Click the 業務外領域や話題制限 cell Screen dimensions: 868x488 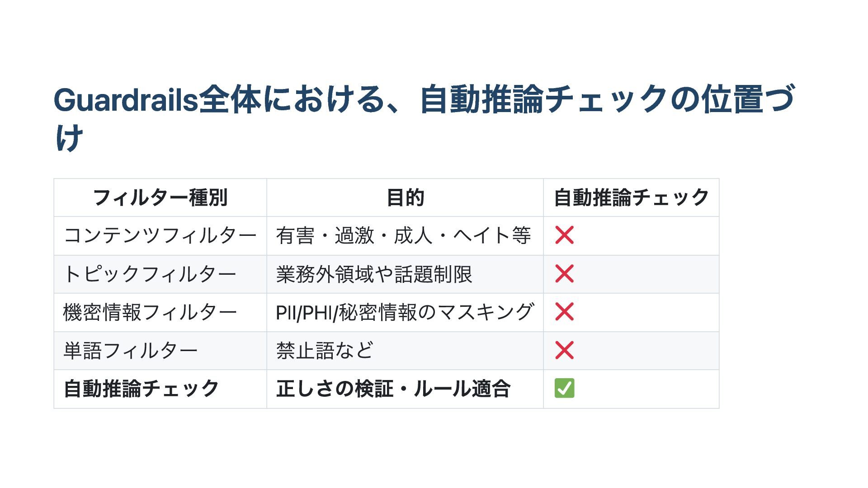tap(374, 274)
